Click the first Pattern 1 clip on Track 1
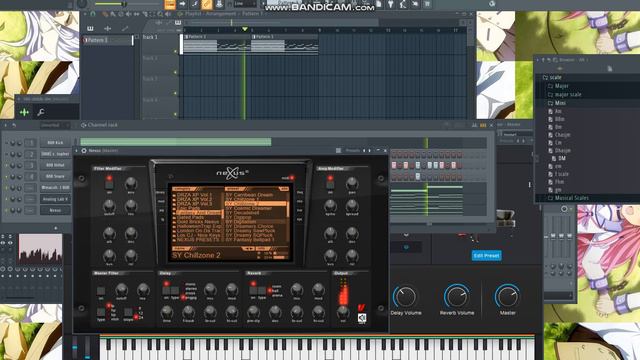Image resolution: width=640 pixels, height=360 pixels. click(216, 44)
